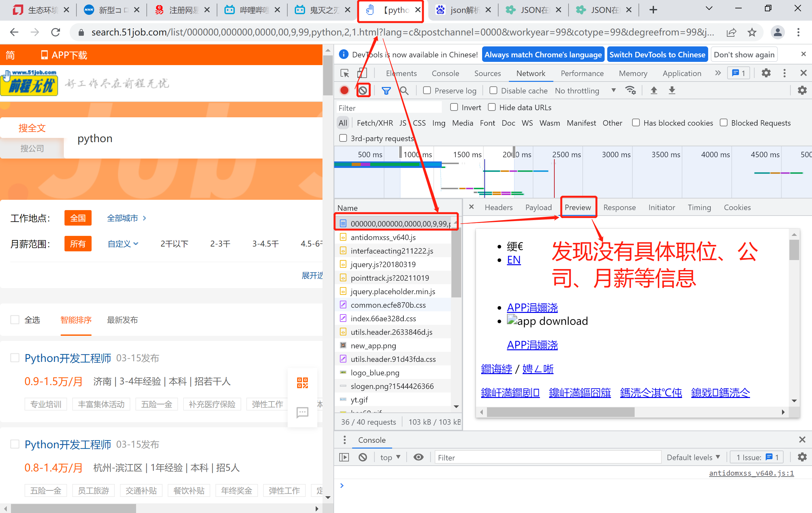Activate inspect element picker
The image size is (812, 513).
coord(345,73)
